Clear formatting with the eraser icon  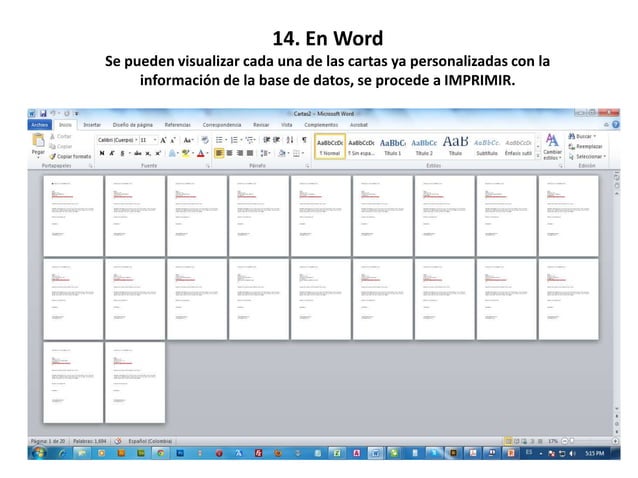point(205,140)
